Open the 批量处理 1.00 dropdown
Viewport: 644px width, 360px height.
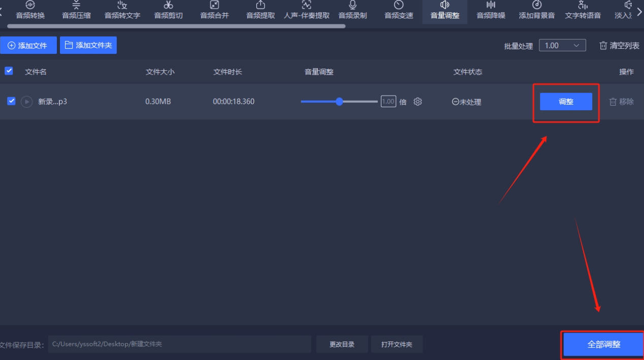[x=562, y=45]
